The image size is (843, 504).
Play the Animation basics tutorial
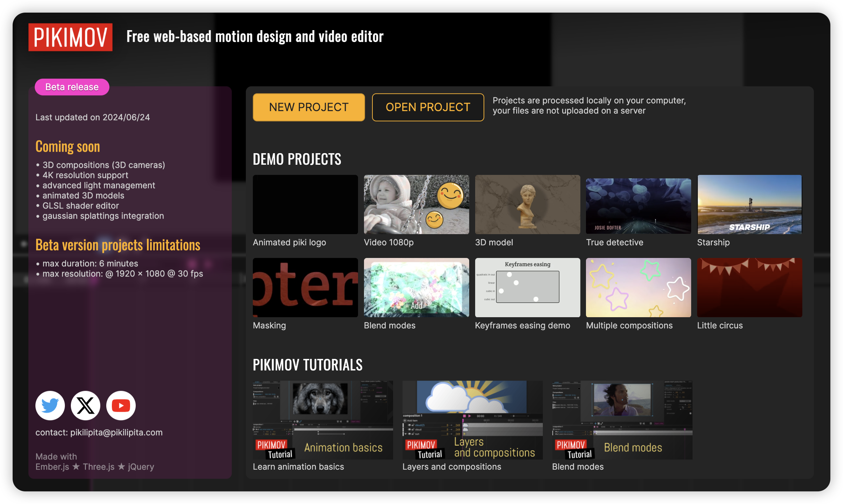[323, 420]
